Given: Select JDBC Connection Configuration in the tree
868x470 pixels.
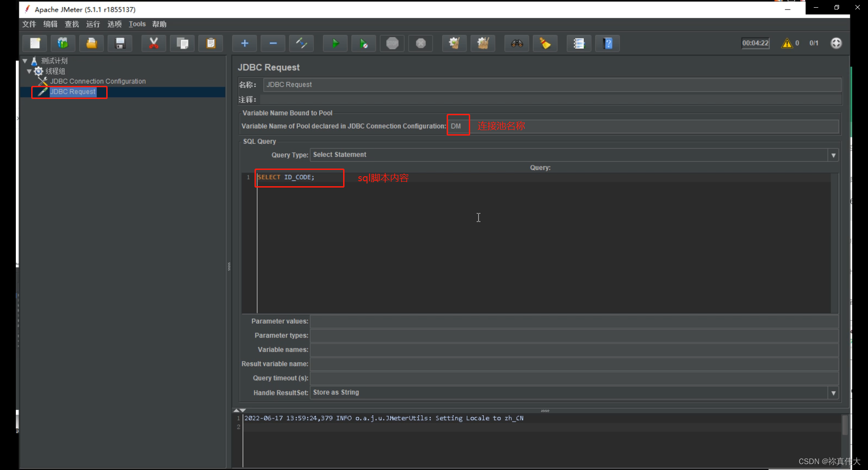Looking at the screenshot, I should tap(98, 81).
